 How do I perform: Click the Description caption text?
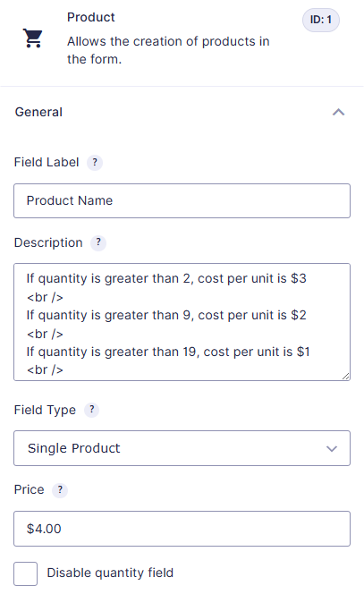pyautogui.click(x=48, y=242)
